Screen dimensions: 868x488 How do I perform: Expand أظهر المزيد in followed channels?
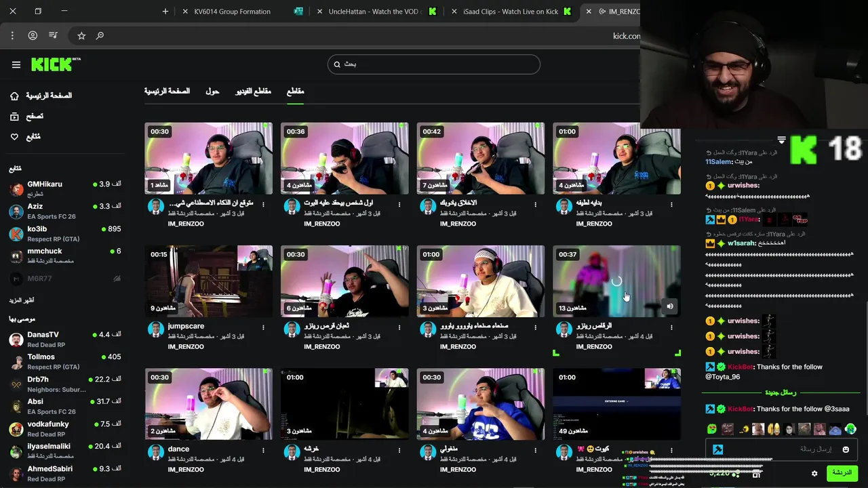(x=21, y=300)
